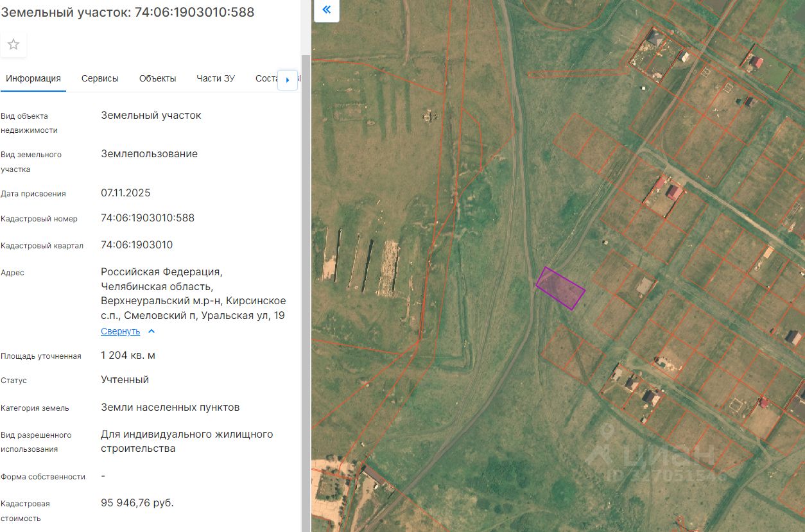Open the Объекты tab
This screenshot has width=805, height=532.
coord(157,78)
